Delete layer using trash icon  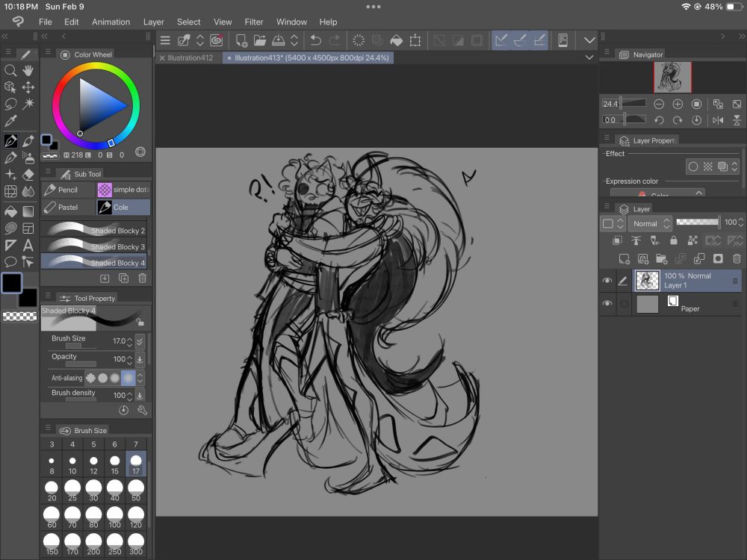(737, 258)
